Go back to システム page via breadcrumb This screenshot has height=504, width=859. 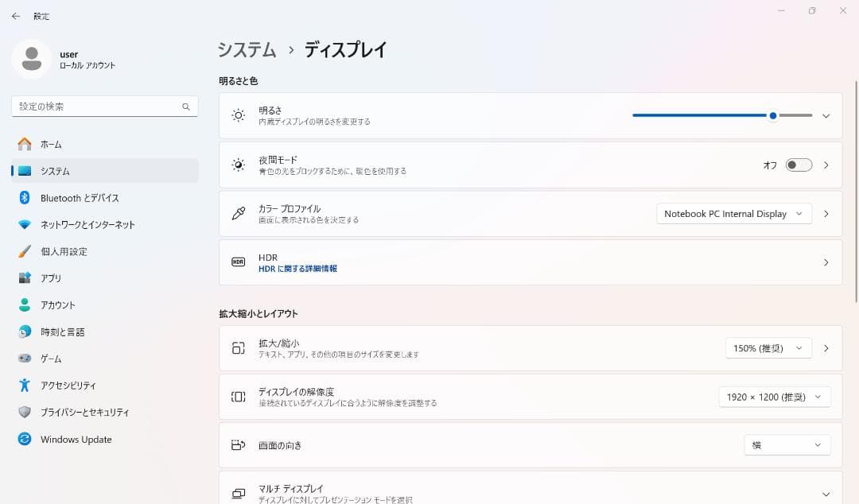pyautogui.click(x=246, y=49)
